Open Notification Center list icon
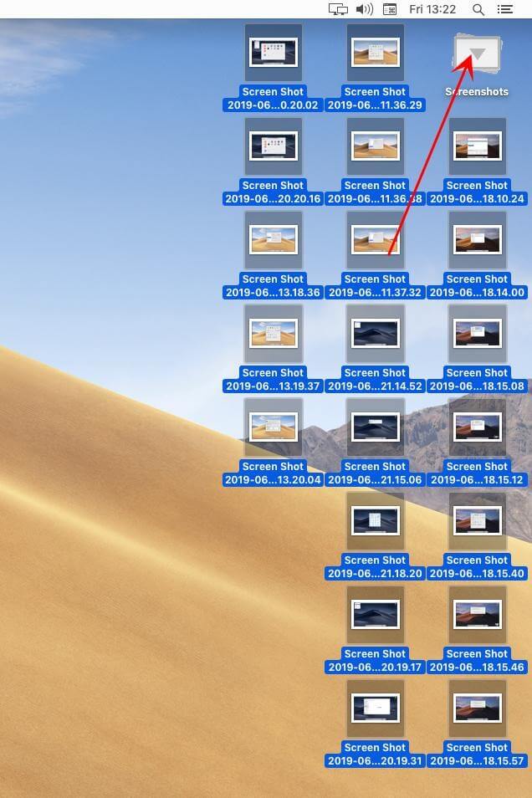532x798 pixels. pyautogui.click(x=505, y=9)
